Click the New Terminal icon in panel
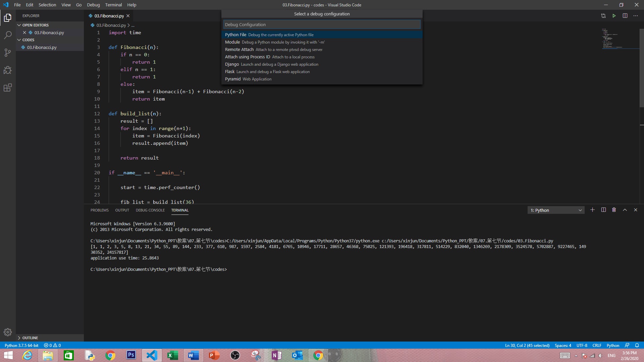Viewport: 644px width, 362px height. (592, 210)
